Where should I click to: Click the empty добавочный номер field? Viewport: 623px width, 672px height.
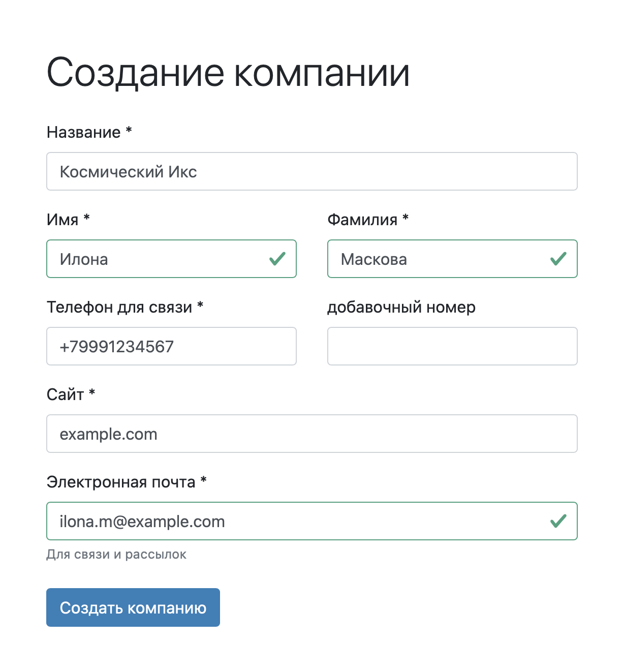tap(452, 346)
